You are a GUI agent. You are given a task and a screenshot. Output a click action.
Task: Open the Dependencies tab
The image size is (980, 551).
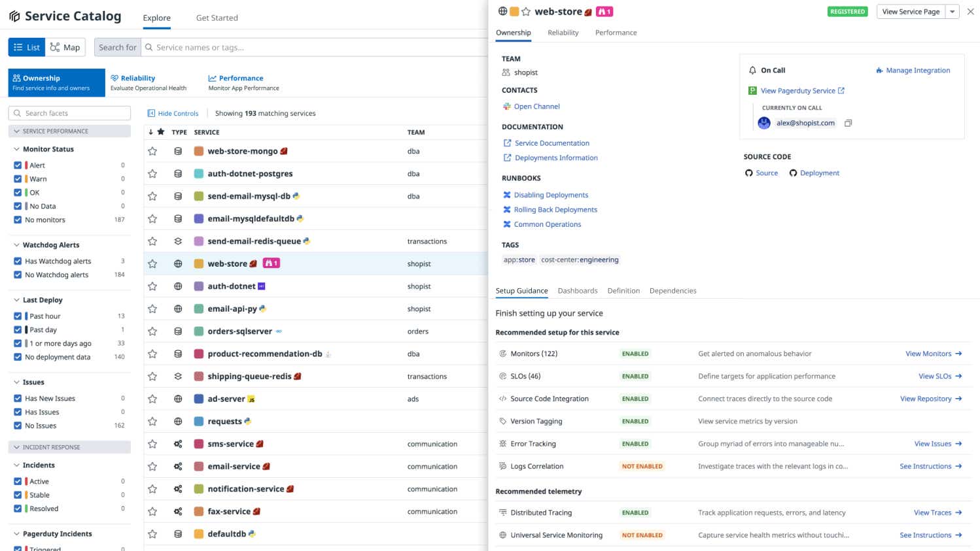[x=673, y=291]
